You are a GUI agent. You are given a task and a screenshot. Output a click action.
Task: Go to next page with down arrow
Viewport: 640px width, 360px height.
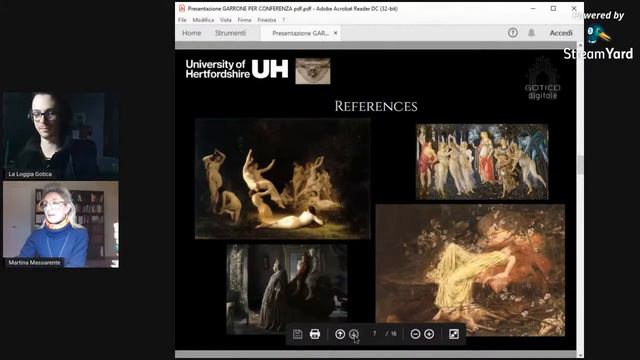pos(354,334)
